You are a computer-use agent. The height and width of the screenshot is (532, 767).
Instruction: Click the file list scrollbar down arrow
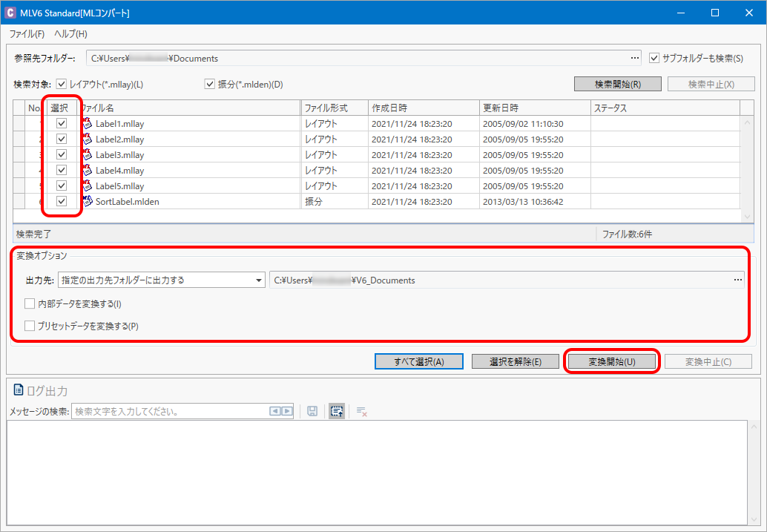click(747, 217)
